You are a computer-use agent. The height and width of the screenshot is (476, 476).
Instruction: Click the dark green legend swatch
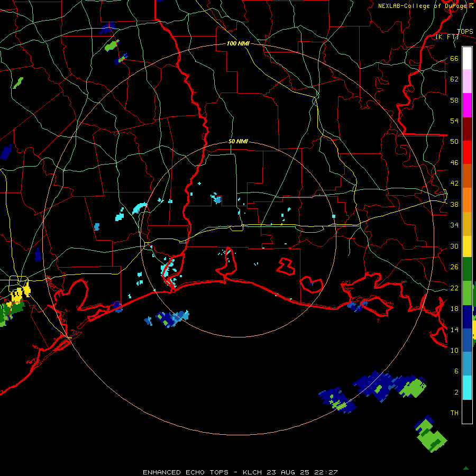(x=467, y=269)
